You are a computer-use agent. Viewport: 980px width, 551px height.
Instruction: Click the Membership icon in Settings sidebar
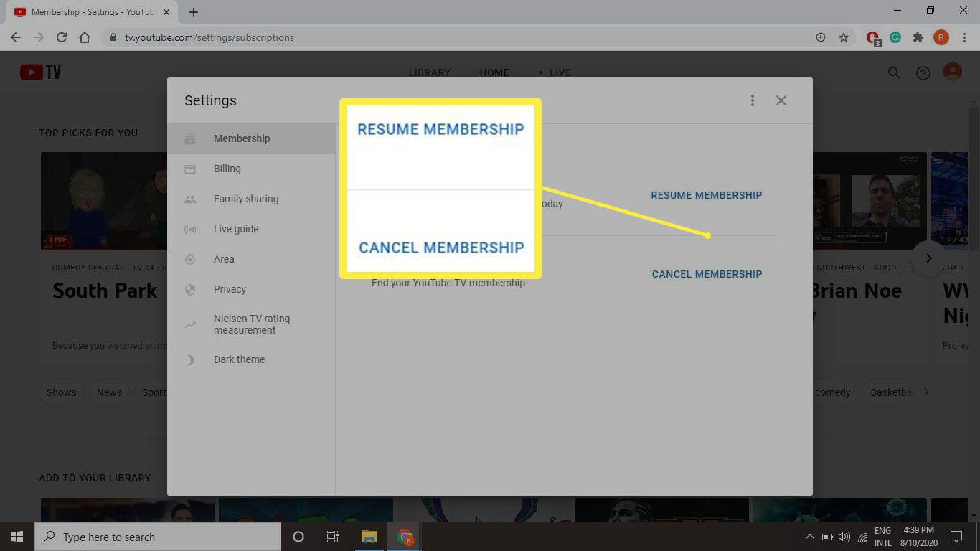tap(190, 138)
